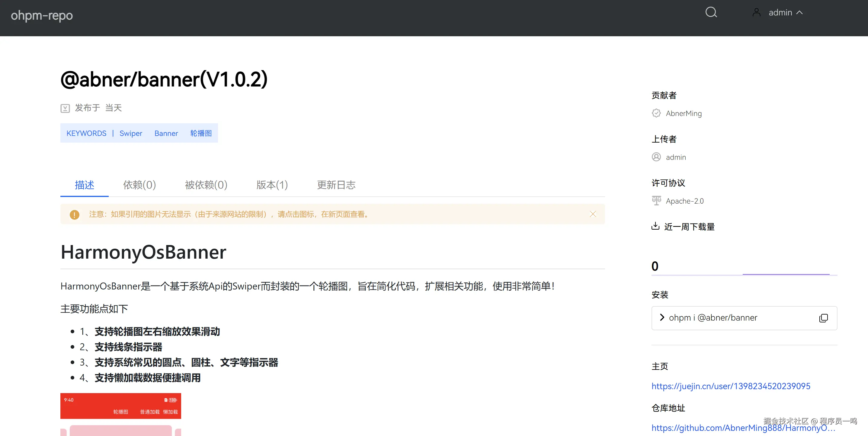The image size is (868, 436).
Task: Click the publish date calendar icon
Action: click(x=65, y=108)
